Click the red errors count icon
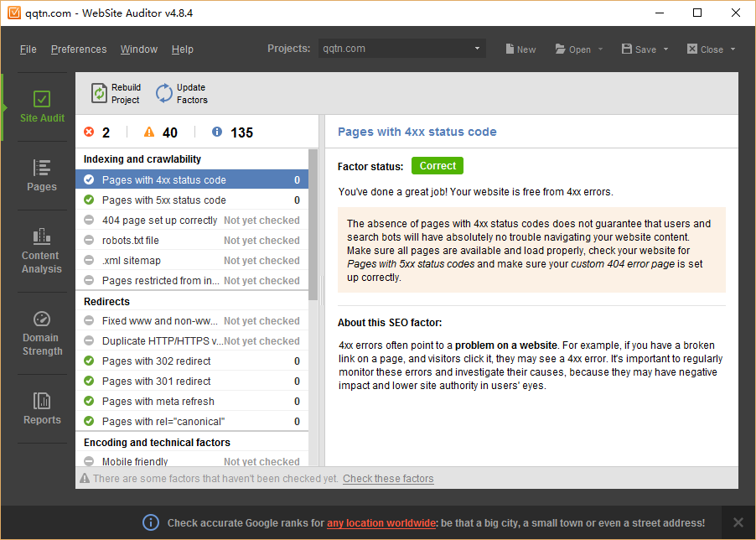The width and height of the screenshot is (756, 540). point(90,132)
